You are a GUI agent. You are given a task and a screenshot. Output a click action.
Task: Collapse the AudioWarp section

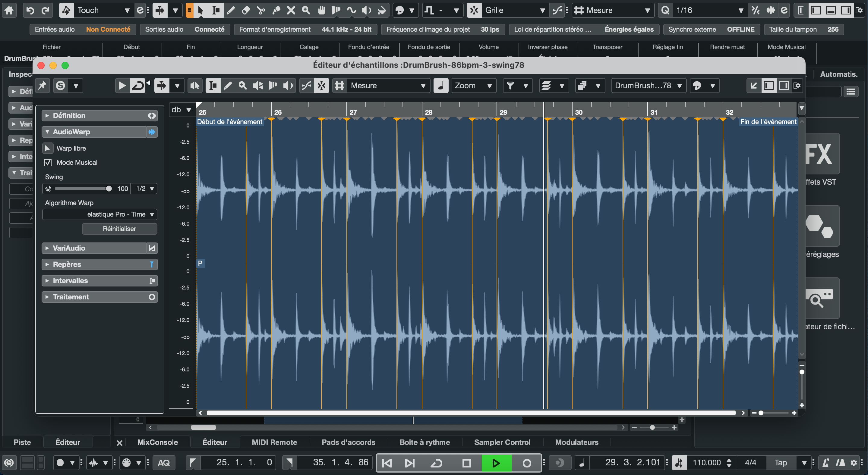pyautogui.click(x=47, y=132)
